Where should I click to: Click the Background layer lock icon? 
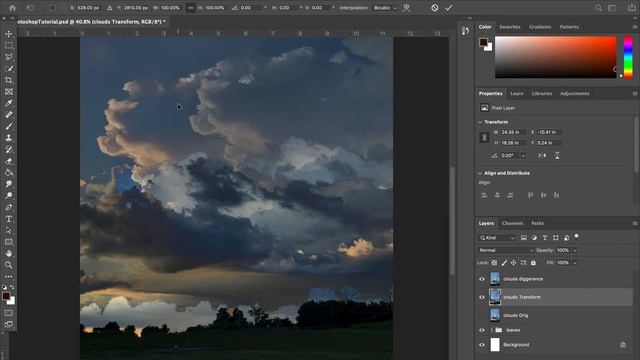coord(623,345)
